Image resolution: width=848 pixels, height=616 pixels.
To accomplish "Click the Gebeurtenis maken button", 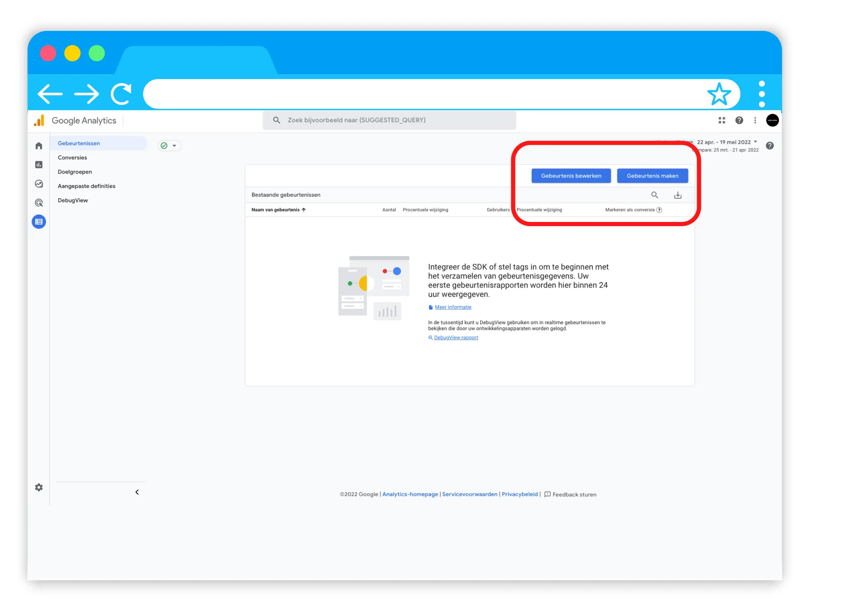I will (652, 176).
